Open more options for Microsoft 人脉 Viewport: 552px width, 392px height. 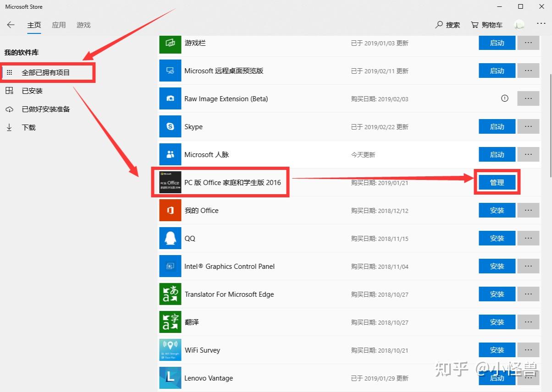(528, 155)
